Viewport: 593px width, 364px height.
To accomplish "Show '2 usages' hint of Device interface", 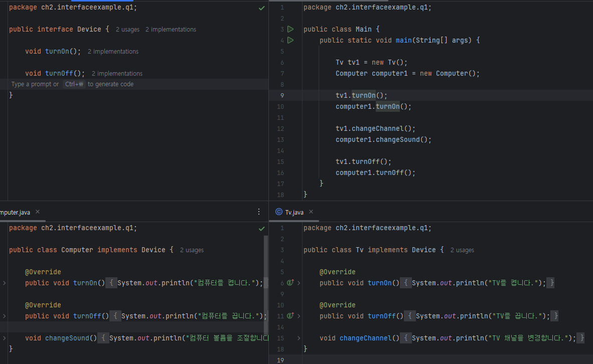I will (x=127, y=30).
